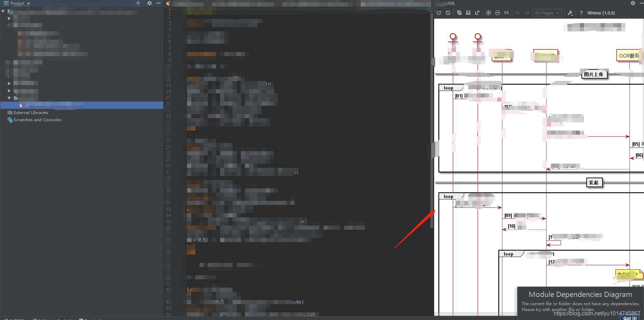Click message label [10] in diagram

coord(512,226)
